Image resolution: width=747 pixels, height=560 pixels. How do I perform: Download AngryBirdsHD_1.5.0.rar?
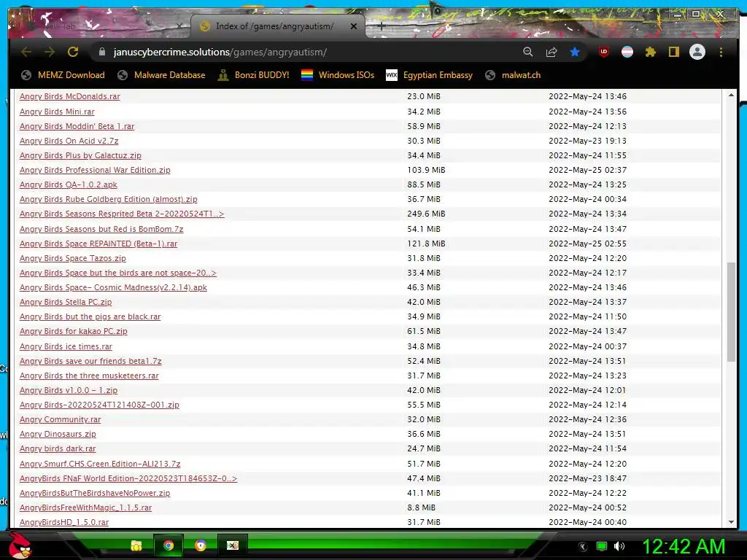pyautogui.click(x=64, y=522)
